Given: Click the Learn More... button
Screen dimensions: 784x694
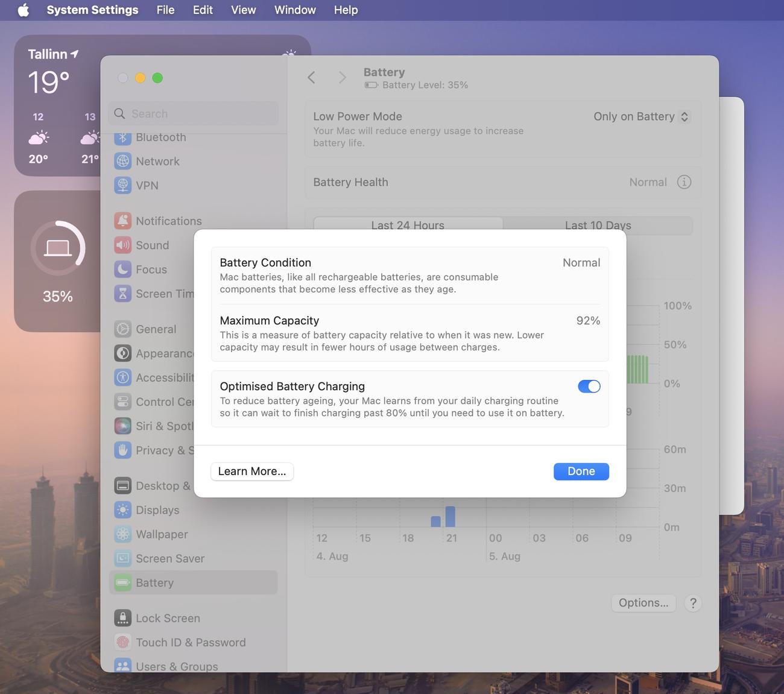Looking at the screenshot, I should click(x=252, y=472).
